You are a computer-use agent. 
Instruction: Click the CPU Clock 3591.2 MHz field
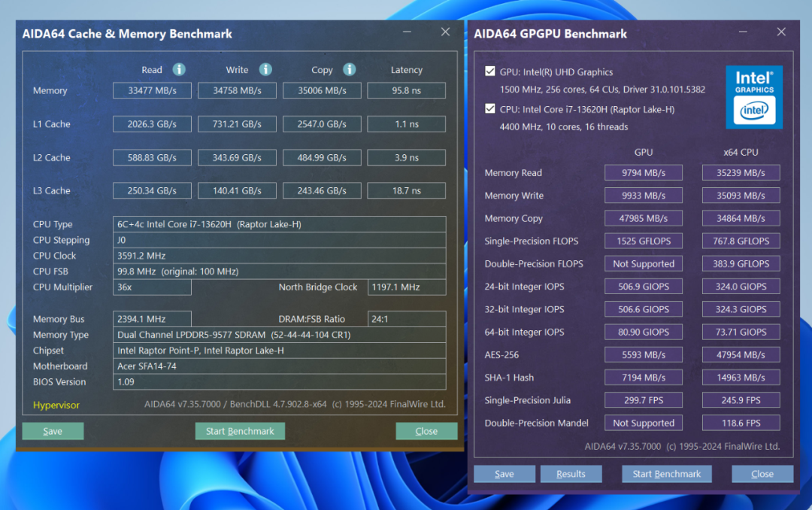(x=280, y=256)
